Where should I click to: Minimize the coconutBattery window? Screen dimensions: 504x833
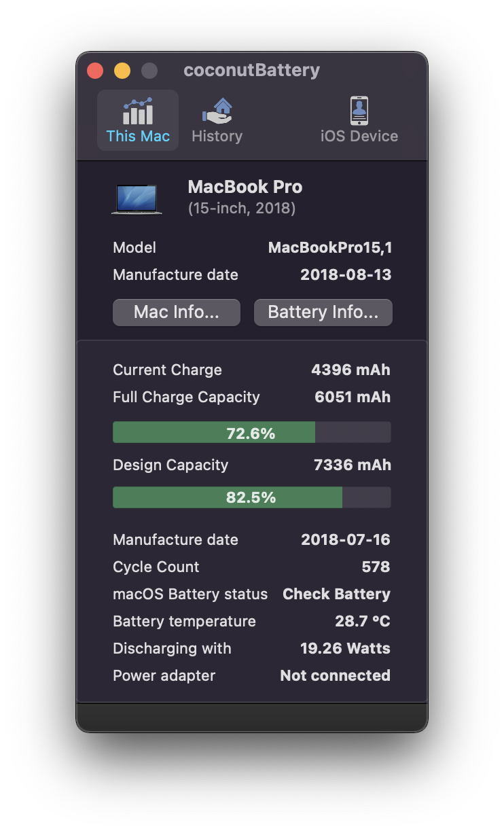point(122,71)
